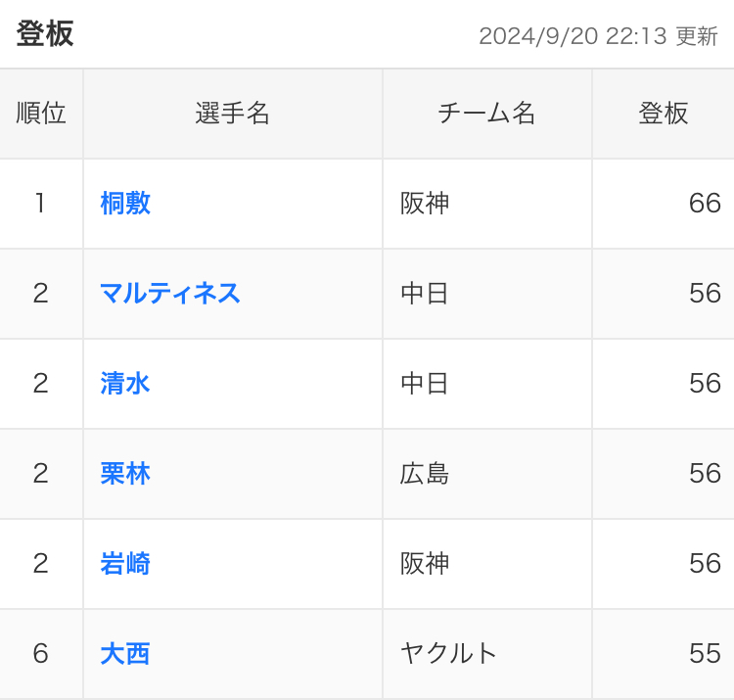The width and height of the screenshot is (734, 700).
Task: Select the 清水 player name link
Action: point(125,384)
